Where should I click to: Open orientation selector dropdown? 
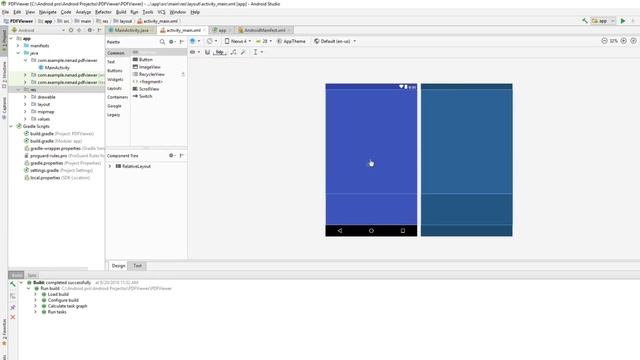click(211, 41)
